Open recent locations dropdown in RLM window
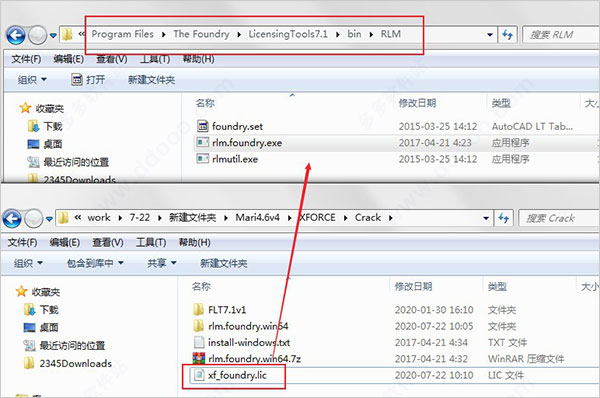 [x=53, y=36]
